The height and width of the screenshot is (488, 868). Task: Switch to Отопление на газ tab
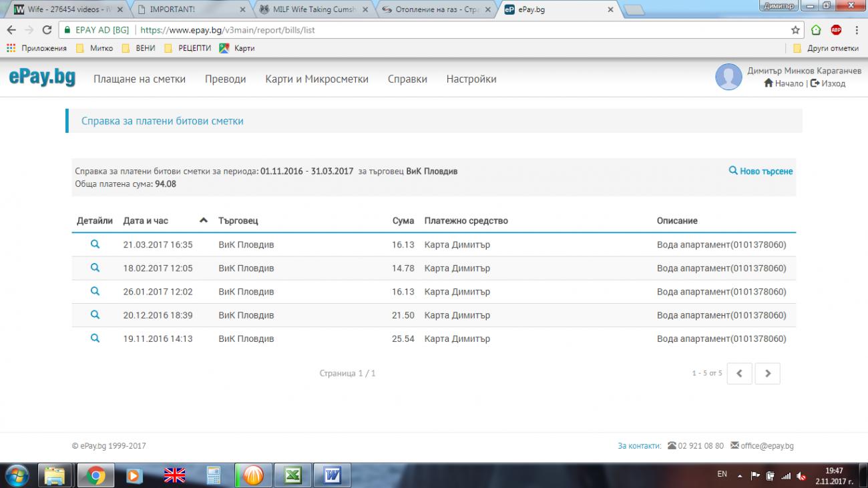tap(437, 10)
